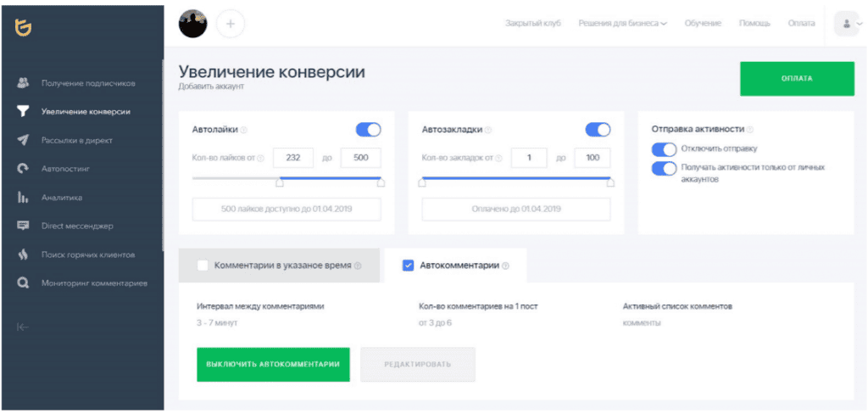868x414 pixels.
Task: Collapse the sidebar with the arrow icon
Action: [23, 327]
